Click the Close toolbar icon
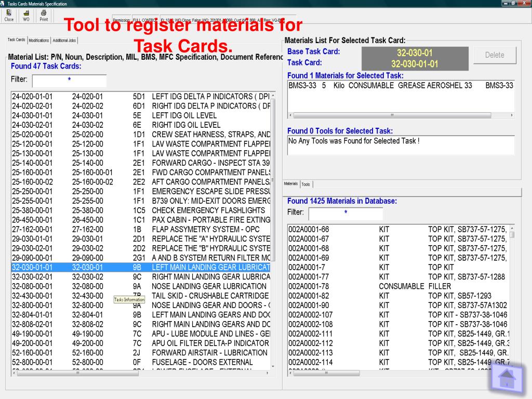 click(9, 16)
